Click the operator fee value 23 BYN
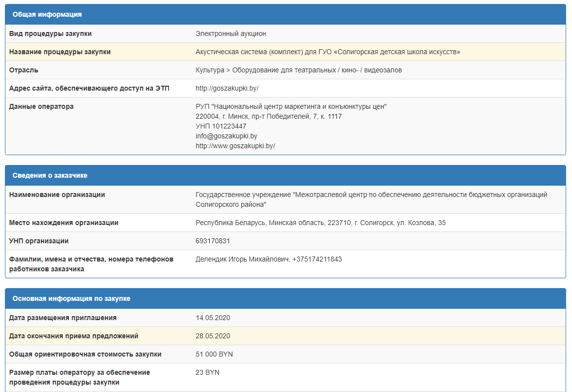The height and width of the screenshot is (392, 572). point(207,372)
